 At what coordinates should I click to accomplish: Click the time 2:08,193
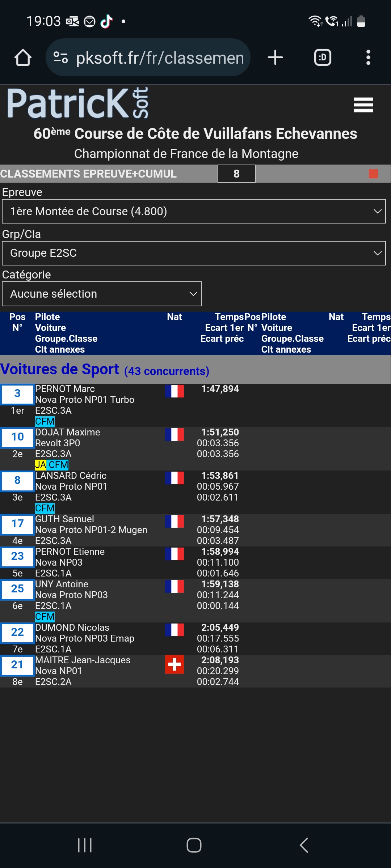220,660
